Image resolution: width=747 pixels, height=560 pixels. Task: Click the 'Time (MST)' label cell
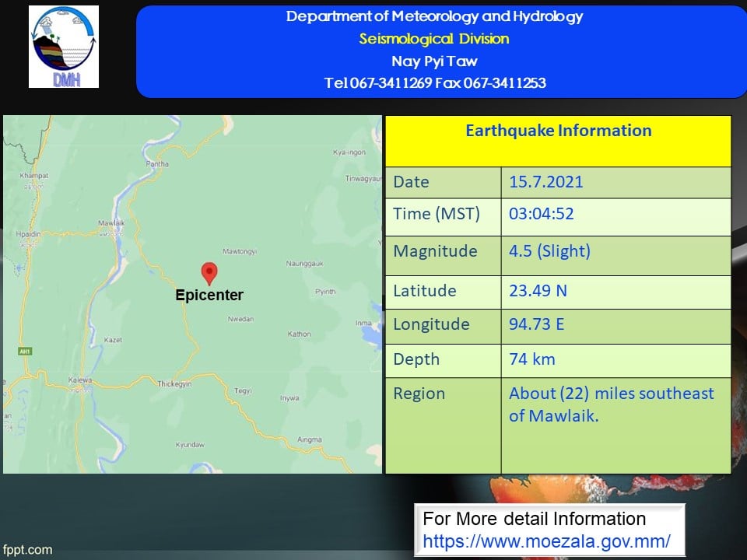pos(443,217)
